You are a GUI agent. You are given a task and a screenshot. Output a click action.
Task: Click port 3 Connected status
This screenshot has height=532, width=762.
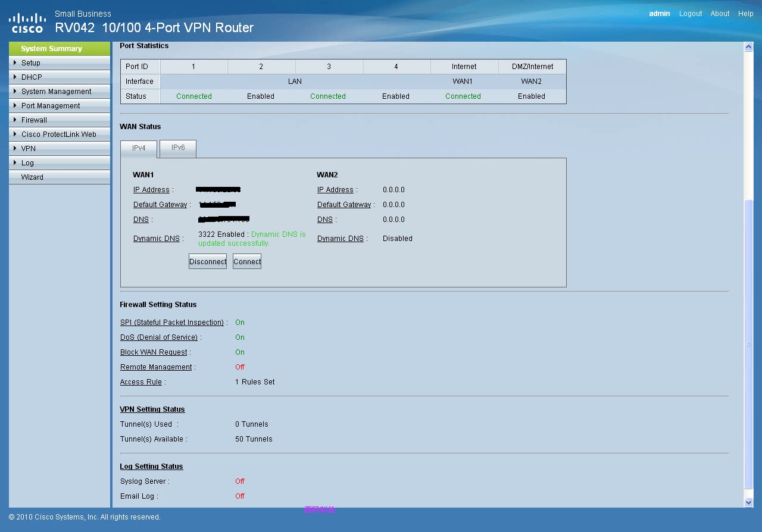[x=328, y=96]
